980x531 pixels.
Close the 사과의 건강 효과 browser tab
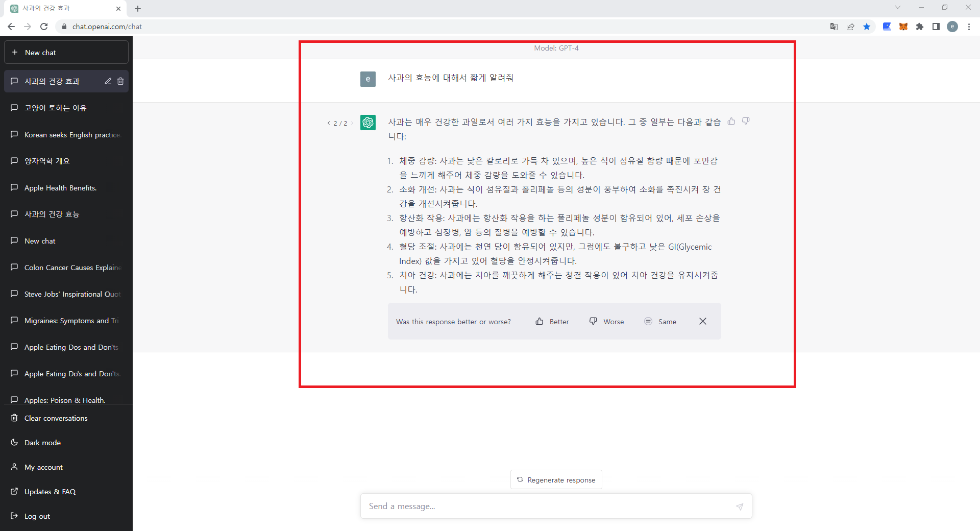pyautogui.click(x=118, y=9)
